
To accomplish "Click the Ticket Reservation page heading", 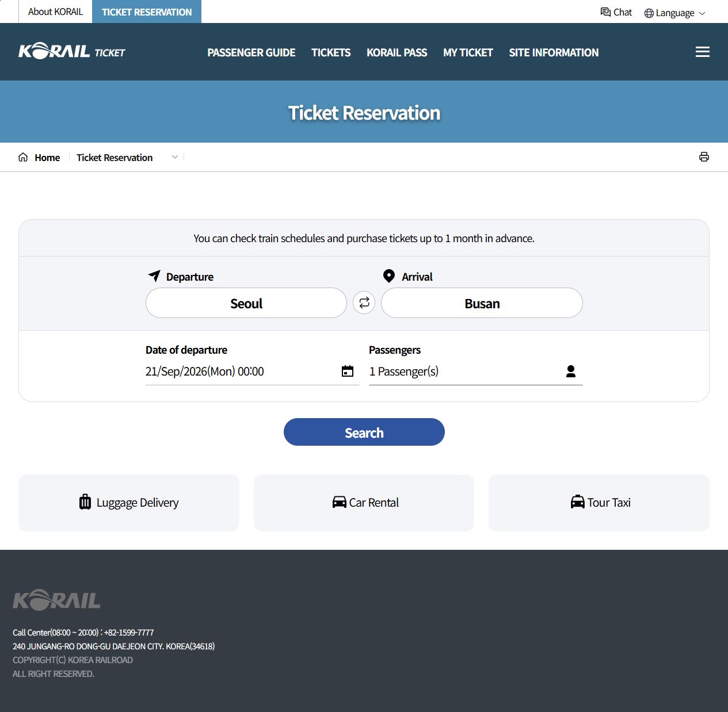I will pyautogui.click(x=364, y=113).
